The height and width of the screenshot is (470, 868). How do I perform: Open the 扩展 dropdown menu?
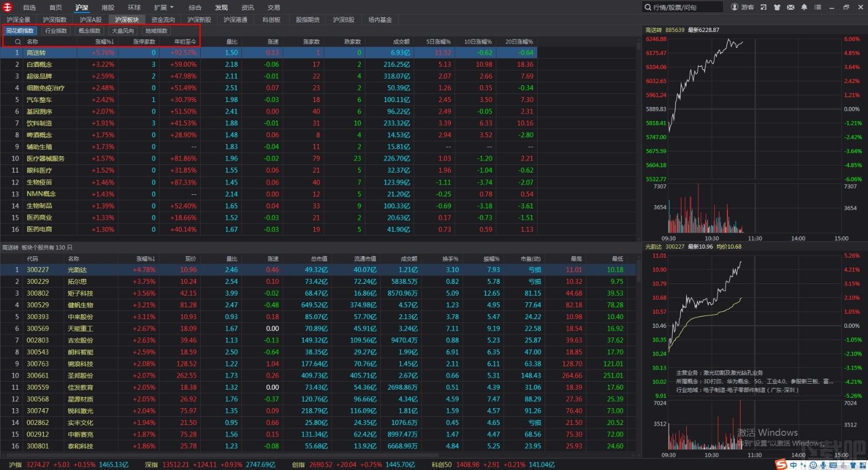pos(163,8)
